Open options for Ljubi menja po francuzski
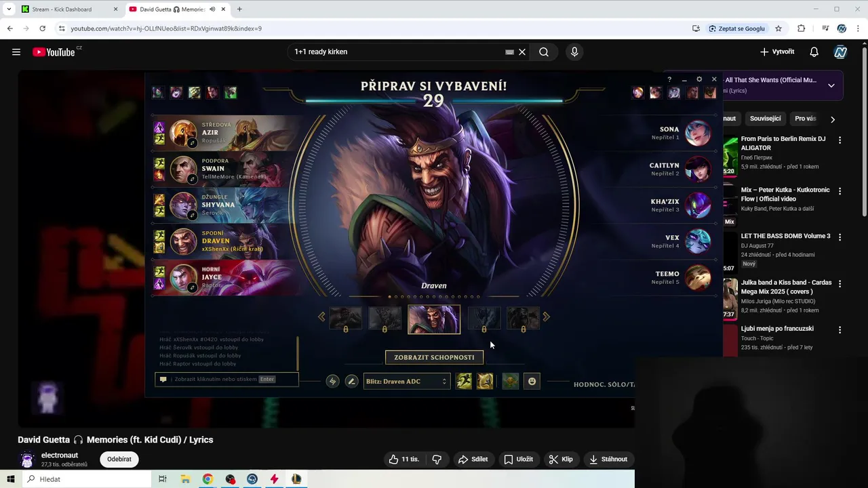Viewport: 868px width, 488px height. click(x=840, y=330)
